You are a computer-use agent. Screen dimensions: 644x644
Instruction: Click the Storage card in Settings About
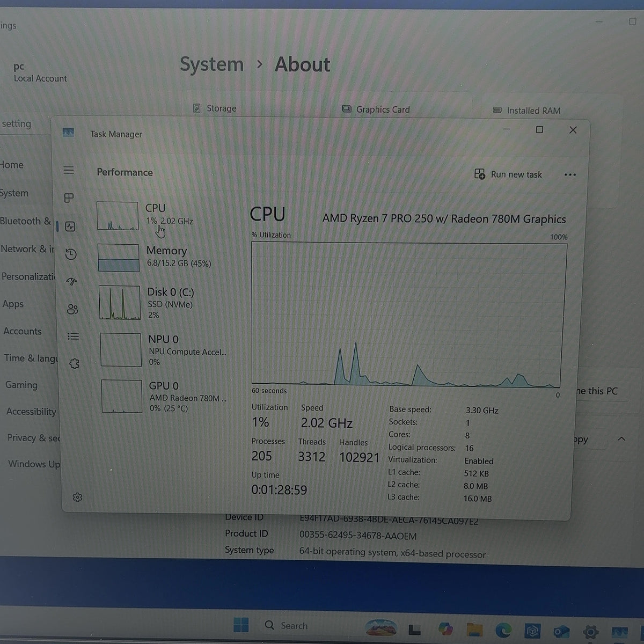(215, 108)
